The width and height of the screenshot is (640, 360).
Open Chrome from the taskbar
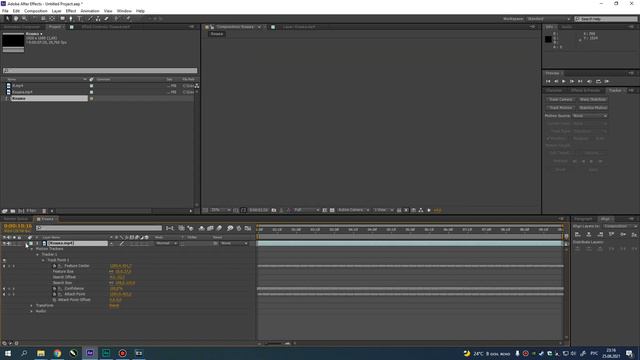(x=57, y=353)
